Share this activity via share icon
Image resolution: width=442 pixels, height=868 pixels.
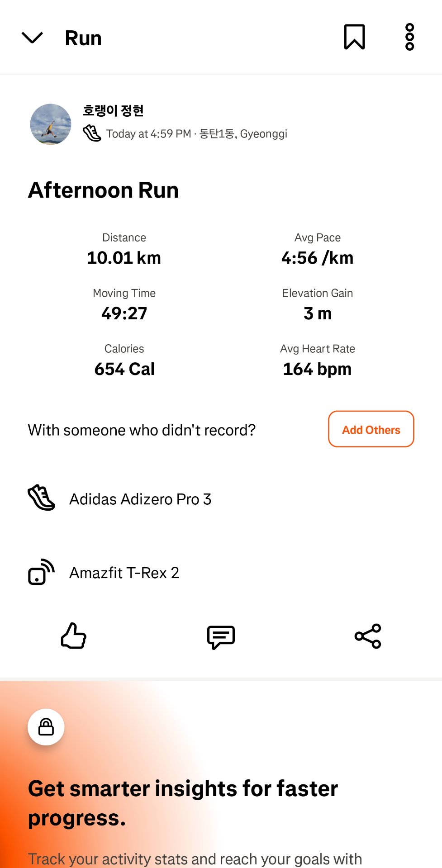pyautogui.click(x=368, y=636)
